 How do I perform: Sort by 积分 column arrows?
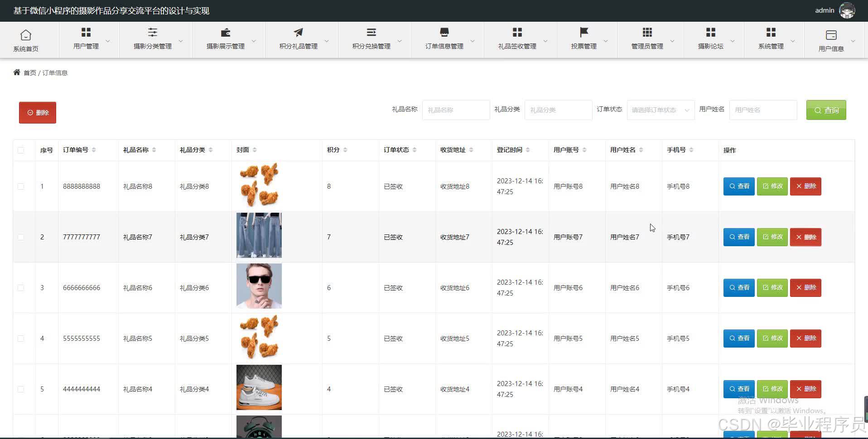point(345,150)
